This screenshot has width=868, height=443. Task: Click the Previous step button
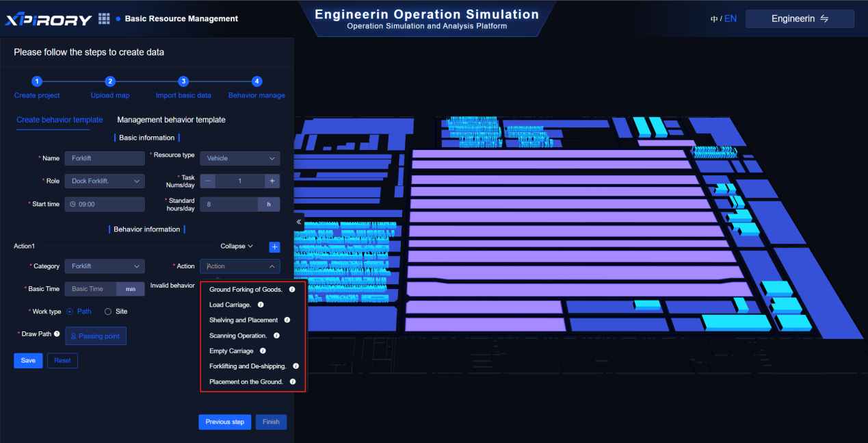tap(224, 422)
